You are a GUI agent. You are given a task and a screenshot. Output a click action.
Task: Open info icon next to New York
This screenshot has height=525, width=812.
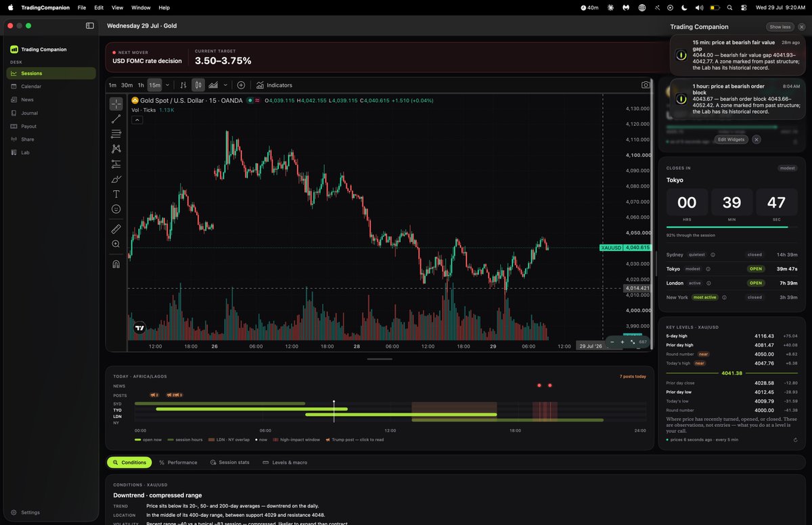coord(724,297)
